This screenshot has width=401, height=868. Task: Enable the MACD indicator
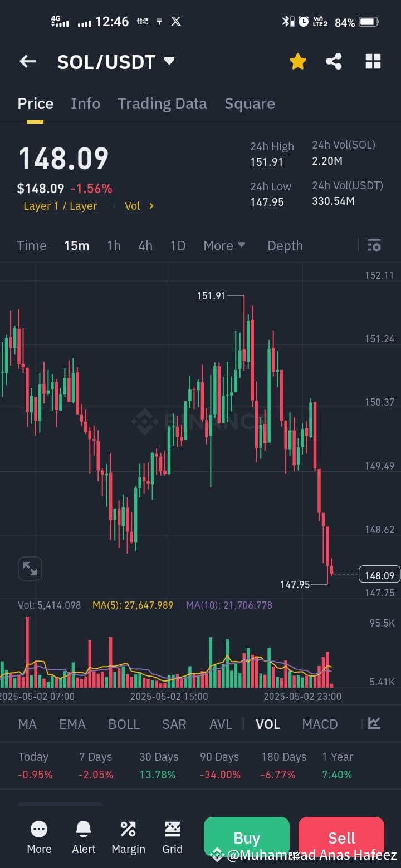coord(320,723)
